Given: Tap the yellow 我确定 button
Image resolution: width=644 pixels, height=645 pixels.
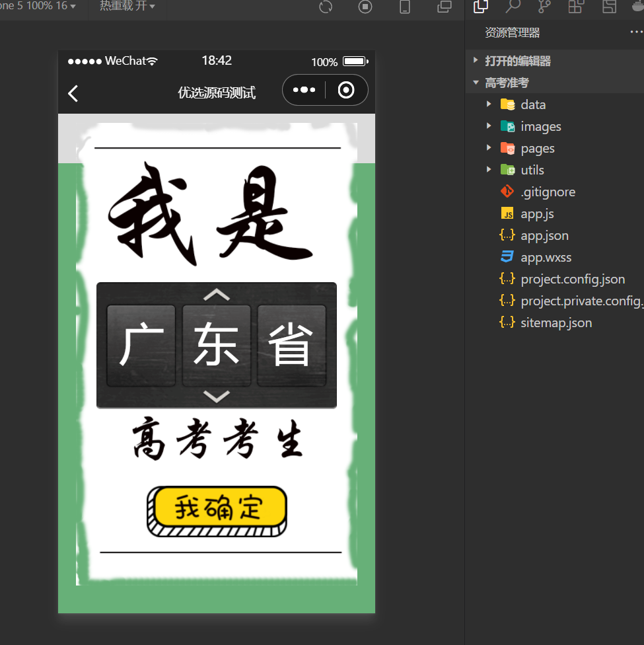Looking at the screenshot, I should pyautogui.click(x=217, y=512).
